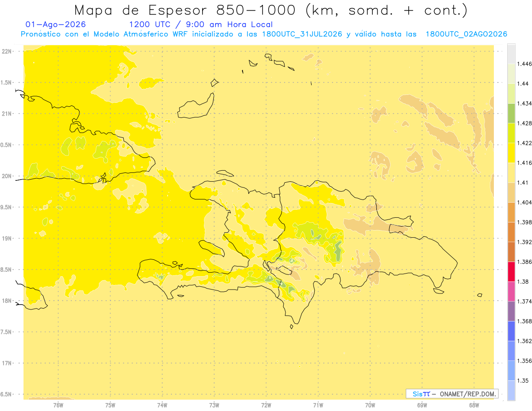Select the grey legend swatch above 1.446
This screenshot has height=411, width=532.
(511, 54)
